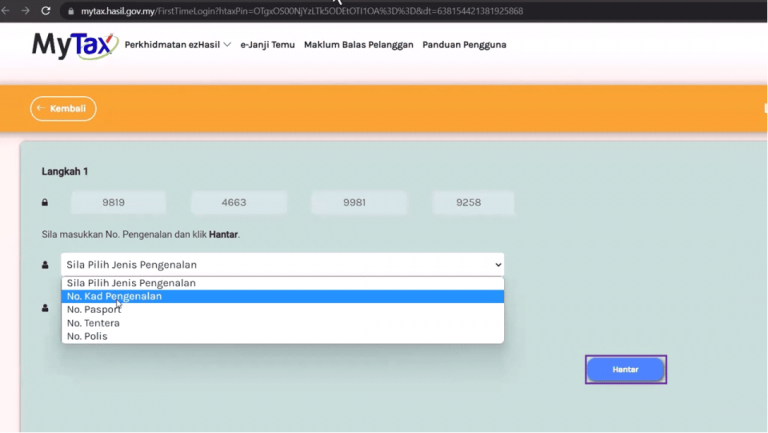This screenshot has width=768, height=433.
Task: Click the Kembali back button
Action: coord(63,108)
